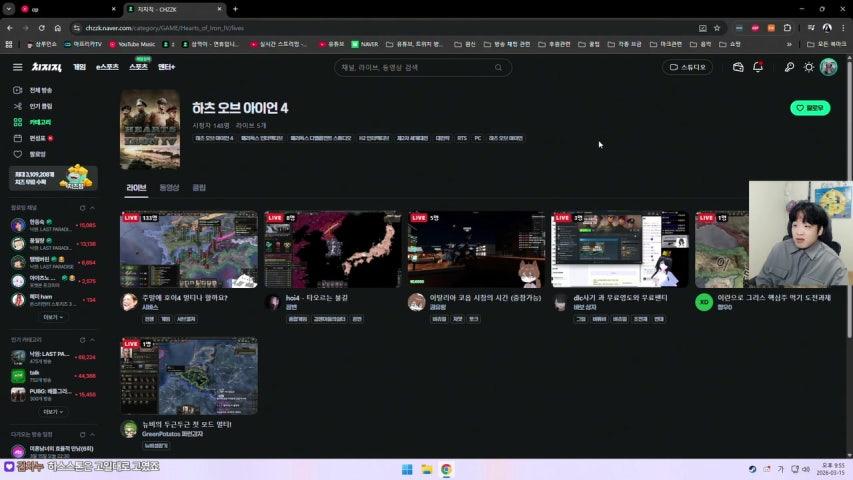Select the 라이브 tab
Image resolution: width=853 pixels, height=480 pixels.
pos(136,187)
